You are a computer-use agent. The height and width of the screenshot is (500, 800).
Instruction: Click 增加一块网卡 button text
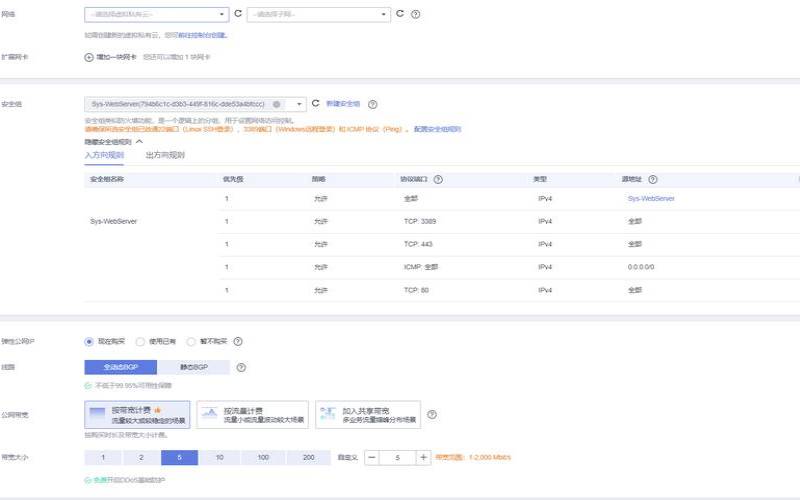click(117, 57)
